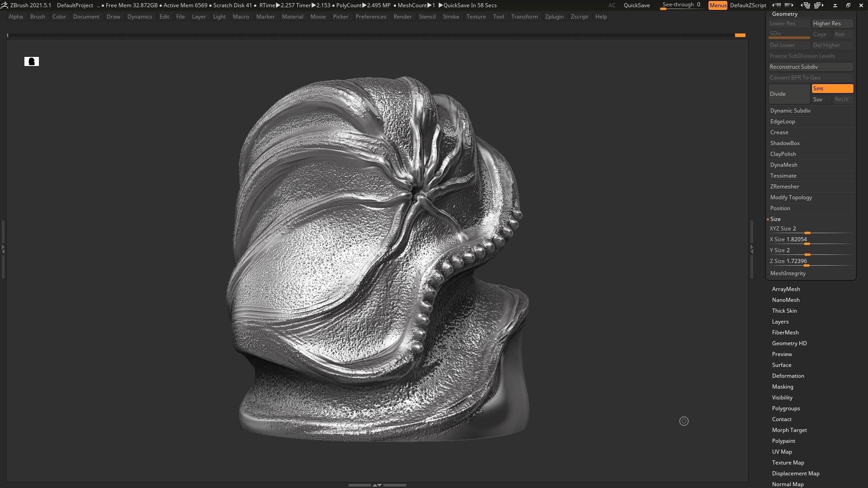
Task: Open the Morph Target subpalette
Action: pos(789,430)
